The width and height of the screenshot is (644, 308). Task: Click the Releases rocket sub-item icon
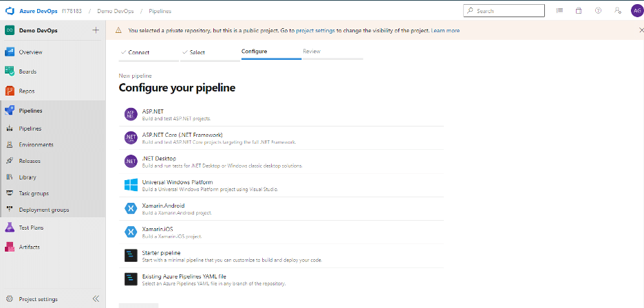(10, 161)
